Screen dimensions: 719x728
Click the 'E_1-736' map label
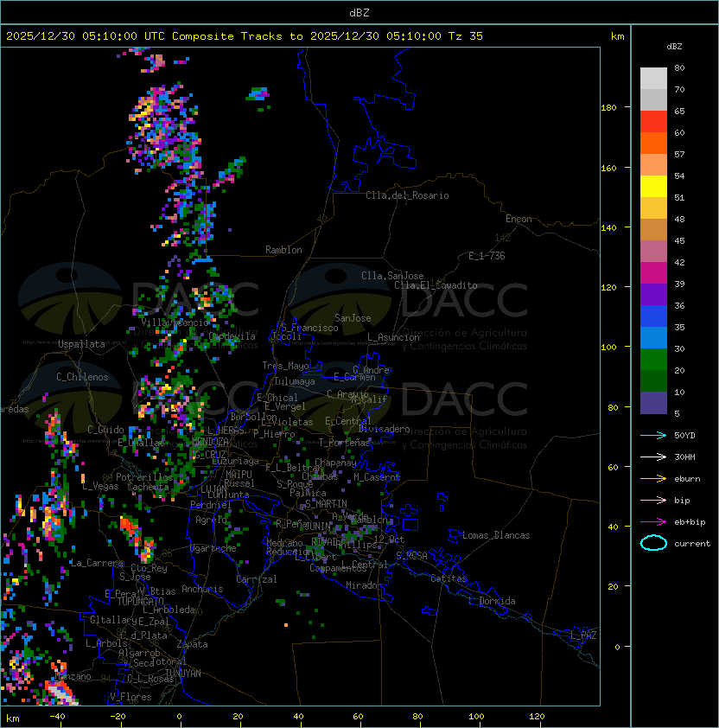pos(487,256)
